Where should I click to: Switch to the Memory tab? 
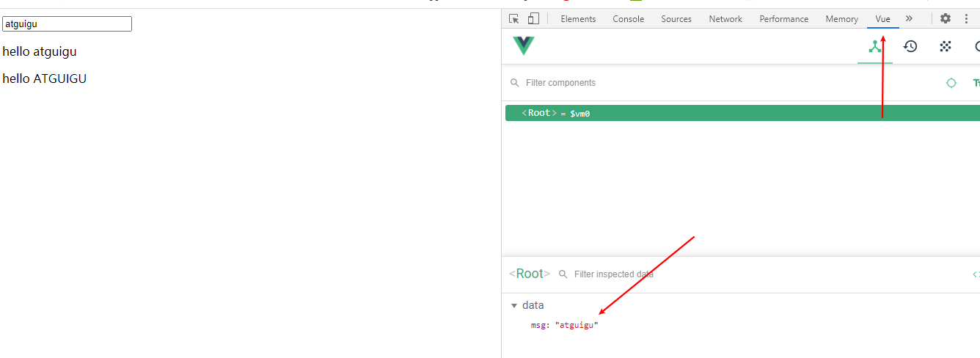click(x=841, y=19)
